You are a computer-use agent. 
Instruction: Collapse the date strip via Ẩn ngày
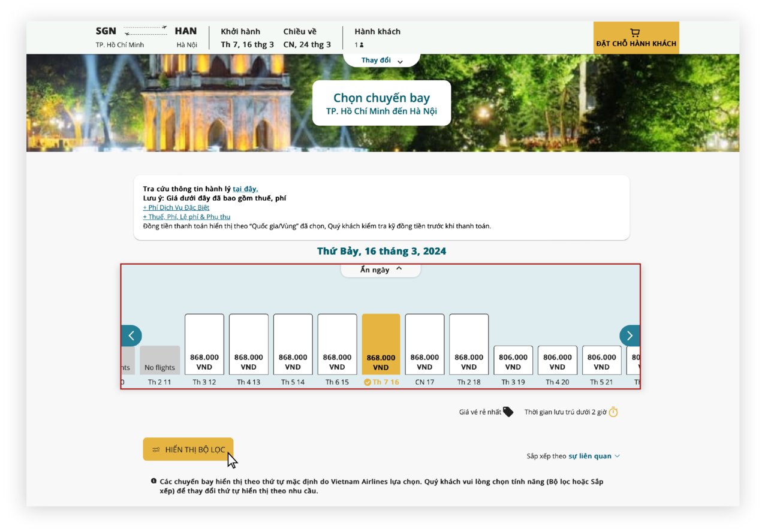pos(381,269)
